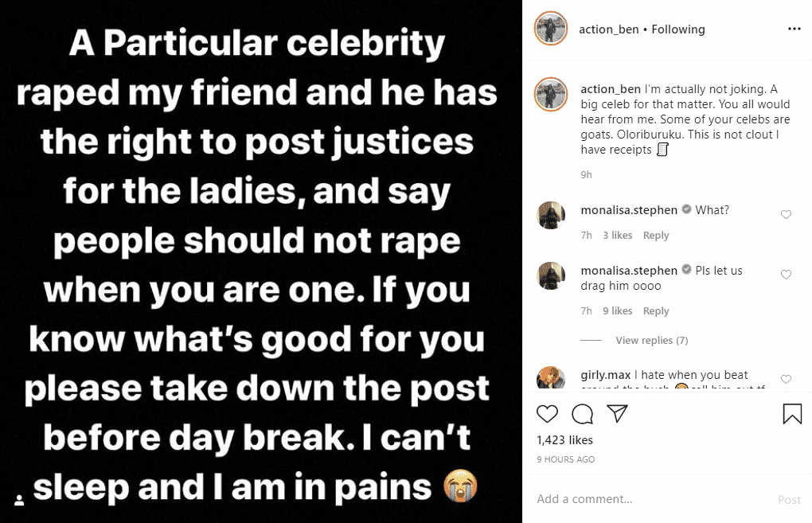Viewport: 812px width, 523px height.
Task: Save post with bookmark icon
Action: [791, 414]
